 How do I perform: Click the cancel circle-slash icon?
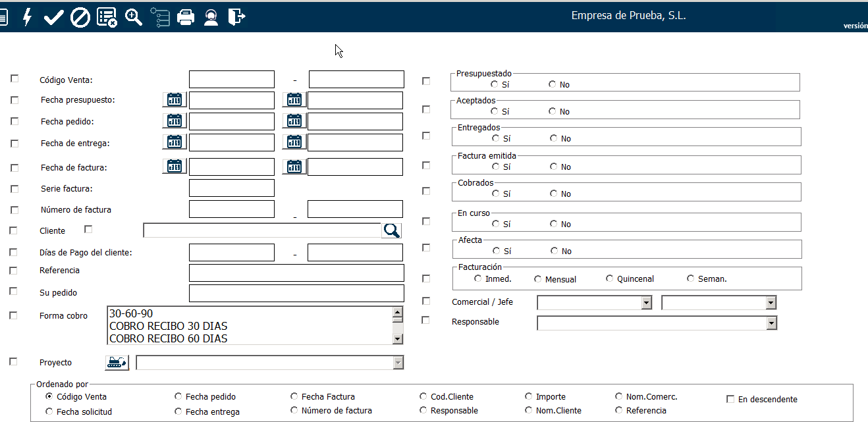point(80,17)
